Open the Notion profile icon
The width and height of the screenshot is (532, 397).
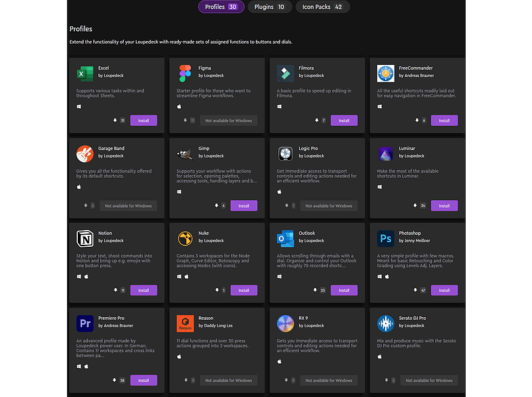pos(85,238)
